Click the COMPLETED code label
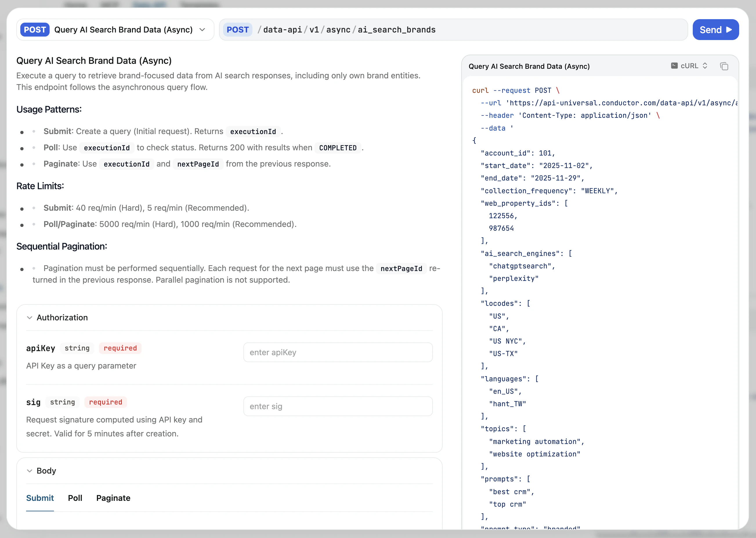 pos(338,148)
